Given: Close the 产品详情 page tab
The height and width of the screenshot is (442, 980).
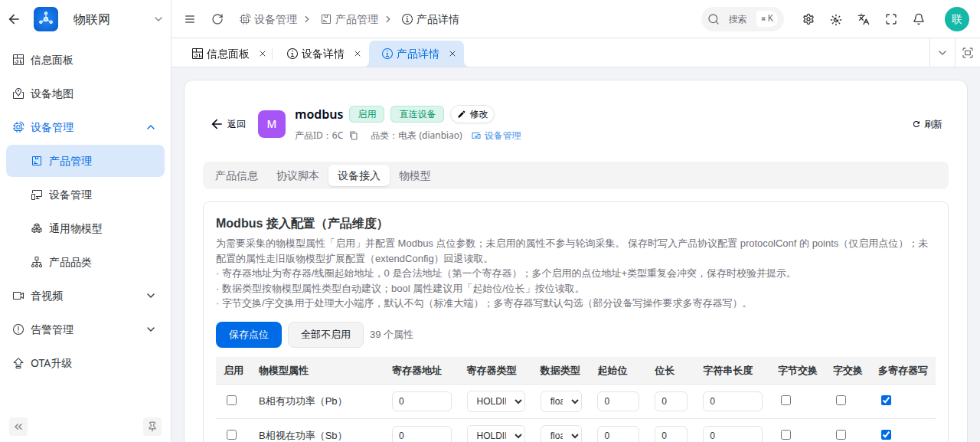Looking at the screenshot, I should 452,54.
